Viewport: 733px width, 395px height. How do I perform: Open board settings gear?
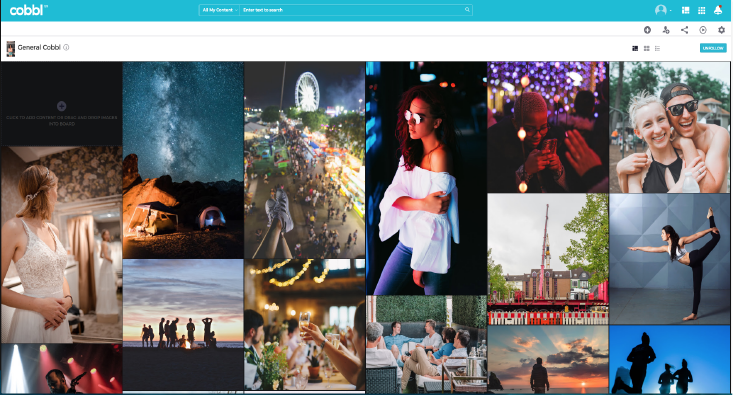click(x=721, y=30)
